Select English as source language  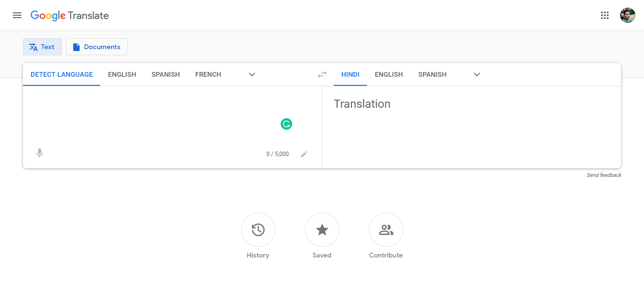pos(122,74)
